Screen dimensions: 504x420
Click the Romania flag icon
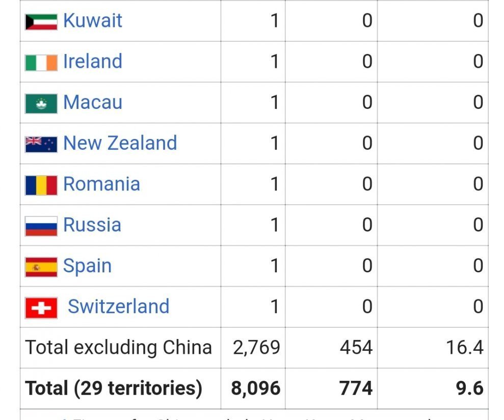[41, 185]
